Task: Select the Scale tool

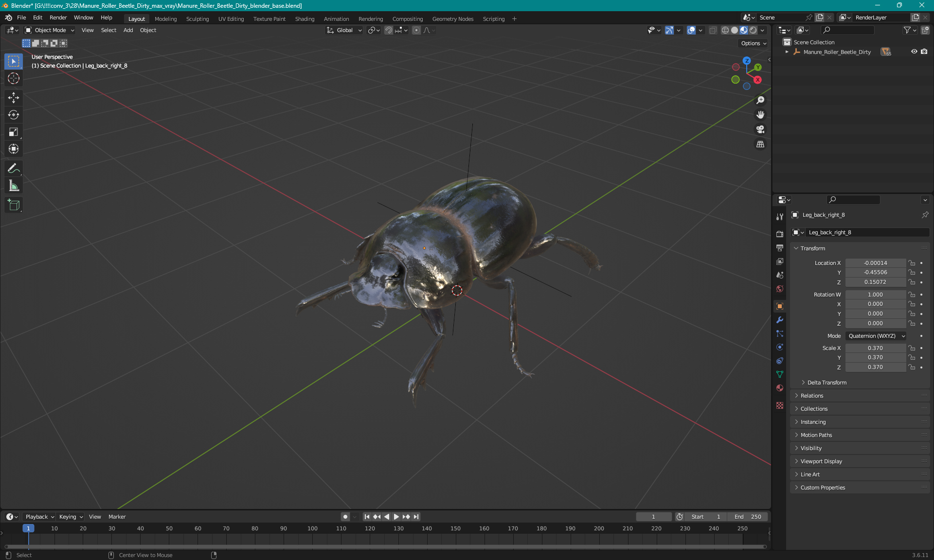Action: pos(14,132)
